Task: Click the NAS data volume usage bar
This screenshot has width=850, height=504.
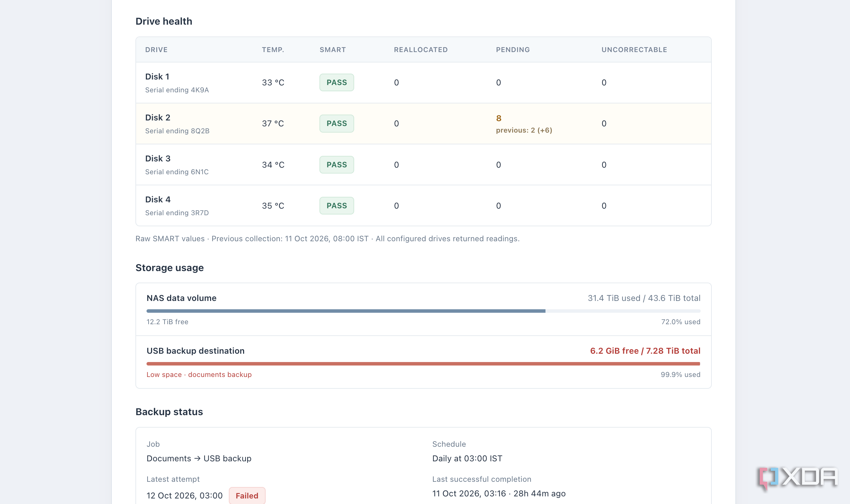Action: click(x=423, y=311)
